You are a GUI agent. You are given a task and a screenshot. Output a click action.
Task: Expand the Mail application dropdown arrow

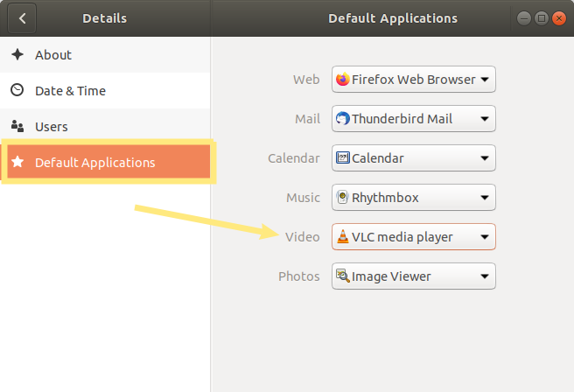[485, 119]
